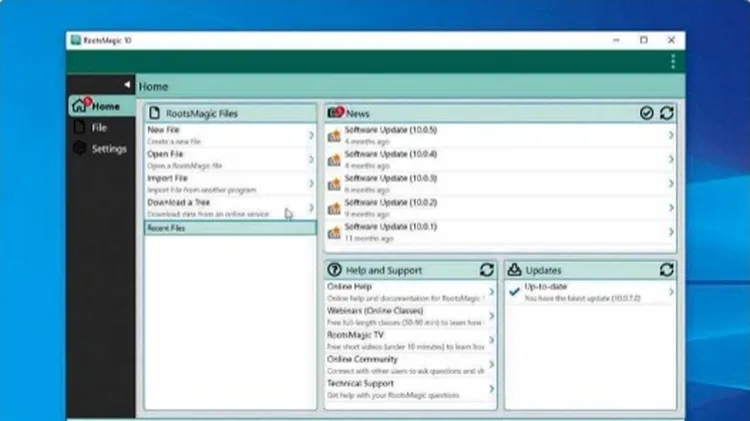This screenshot has height=421, width=750.
Task: Click the News panel newspaper icon
Action: (x=336, y=112)
